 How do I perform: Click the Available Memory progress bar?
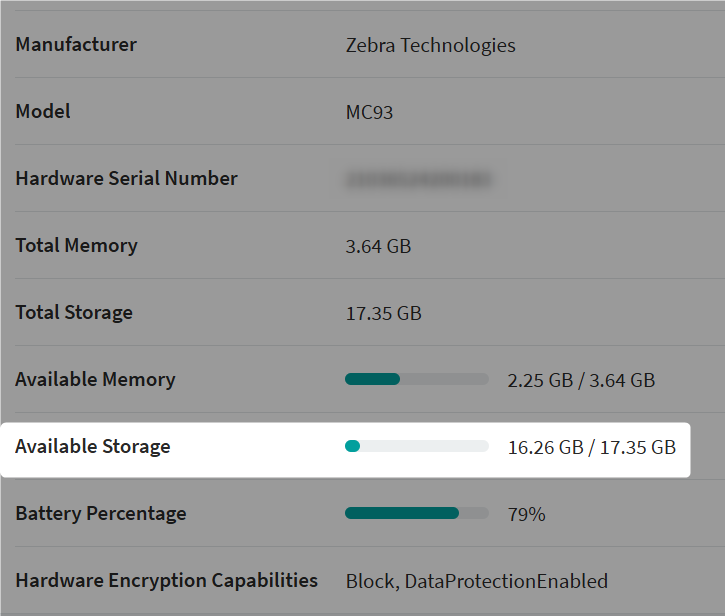416,379
